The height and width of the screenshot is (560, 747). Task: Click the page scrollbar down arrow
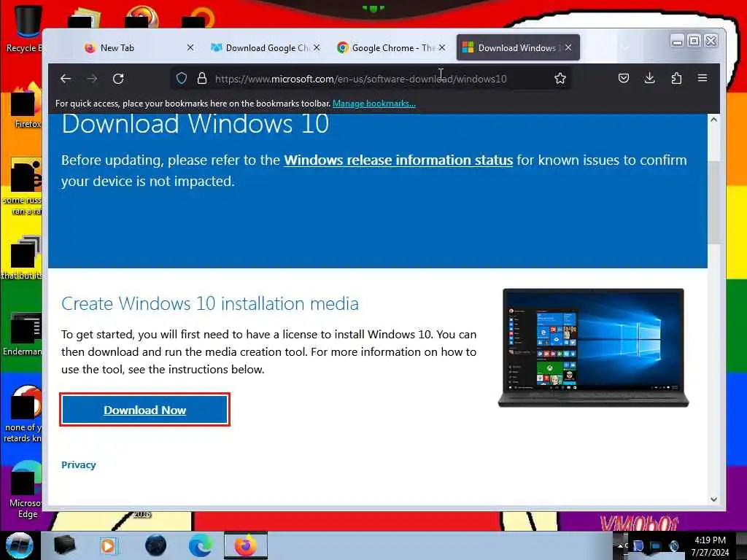[713, 499]
